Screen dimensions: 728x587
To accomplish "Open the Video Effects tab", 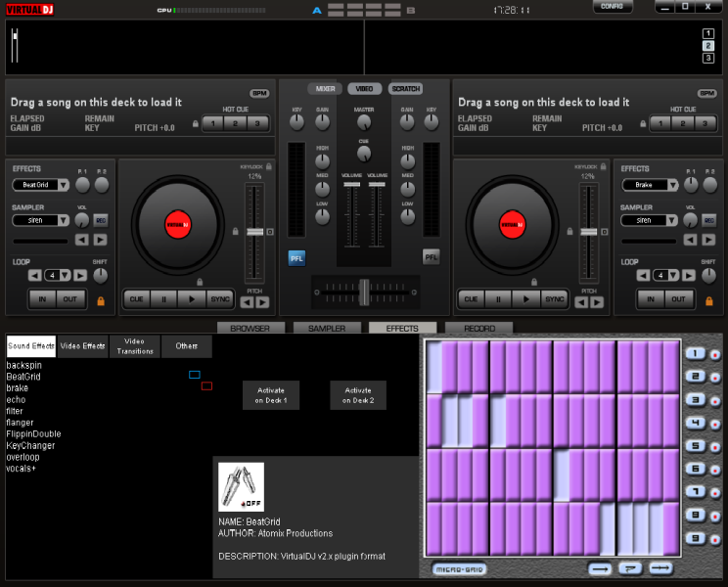I will 82,346.
